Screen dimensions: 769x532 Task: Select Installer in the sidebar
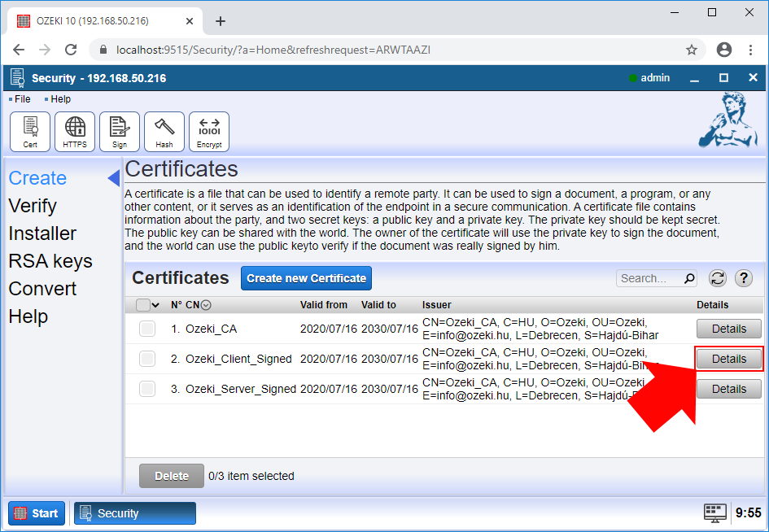tap(42, 233)
